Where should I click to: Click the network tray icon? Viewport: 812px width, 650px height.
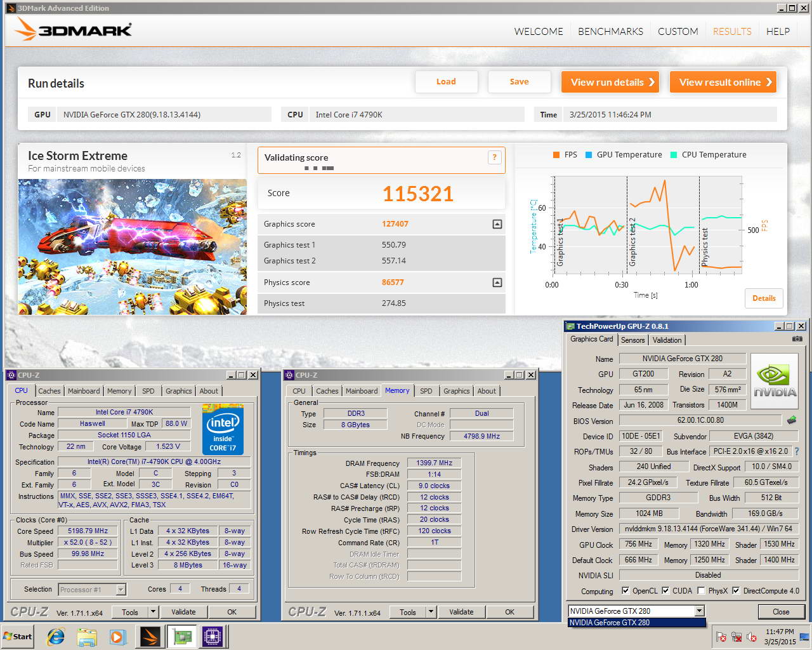(x=737, y=637)
